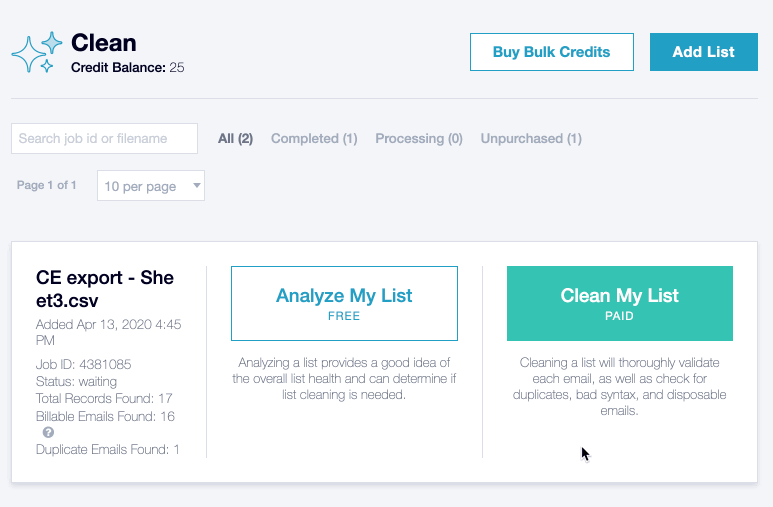Image resolution: width=773 pixels, height=507 pixels.
Task: Start the free Analyze My List option
Action: (344, 303)
